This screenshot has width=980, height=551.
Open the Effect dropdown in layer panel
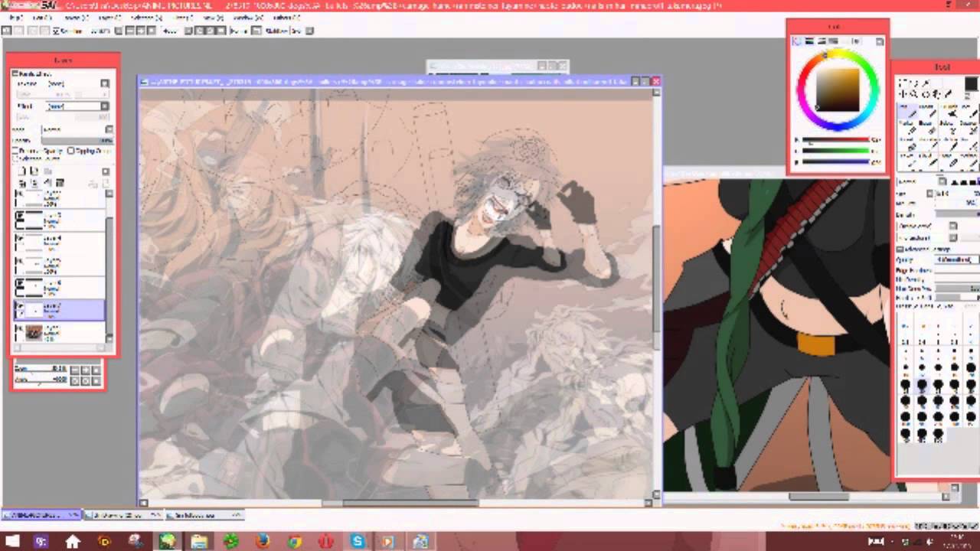[105, 106]
